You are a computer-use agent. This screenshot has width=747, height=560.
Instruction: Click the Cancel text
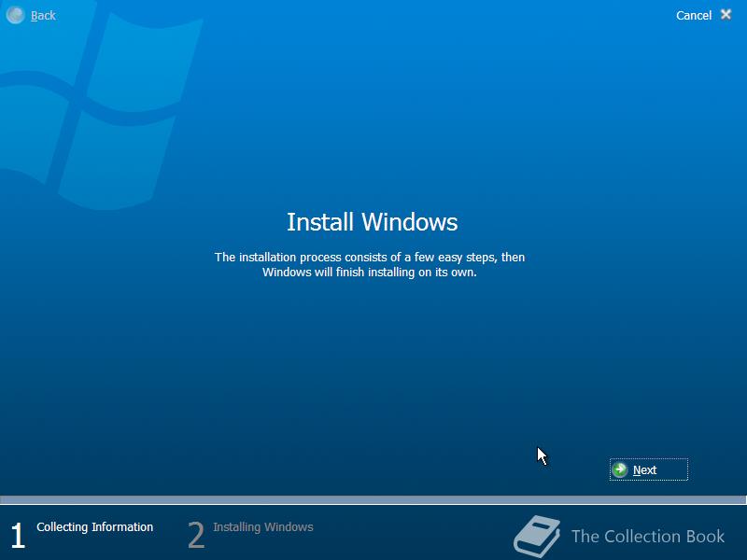pos(694,16)
